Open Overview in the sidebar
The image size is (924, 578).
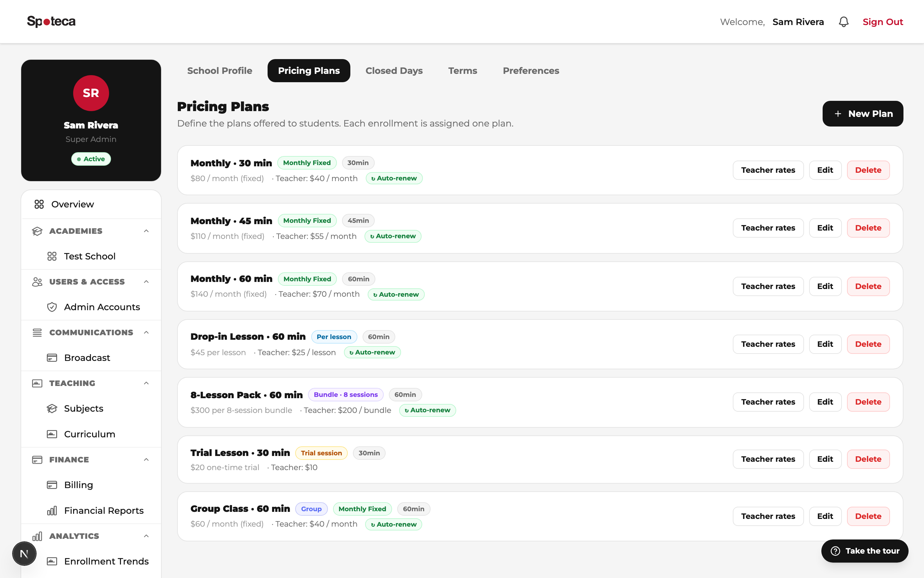coord(91,204)
